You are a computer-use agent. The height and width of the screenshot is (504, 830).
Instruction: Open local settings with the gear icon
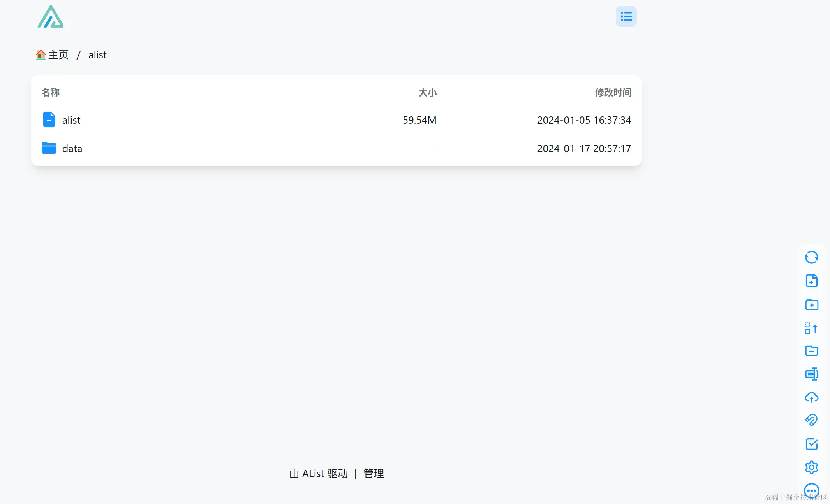click(x=811, y=467)
